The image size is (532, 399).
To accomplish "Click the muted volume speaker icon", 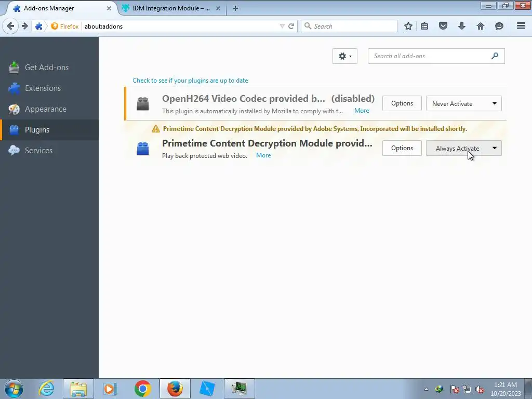I will point(480,389).
